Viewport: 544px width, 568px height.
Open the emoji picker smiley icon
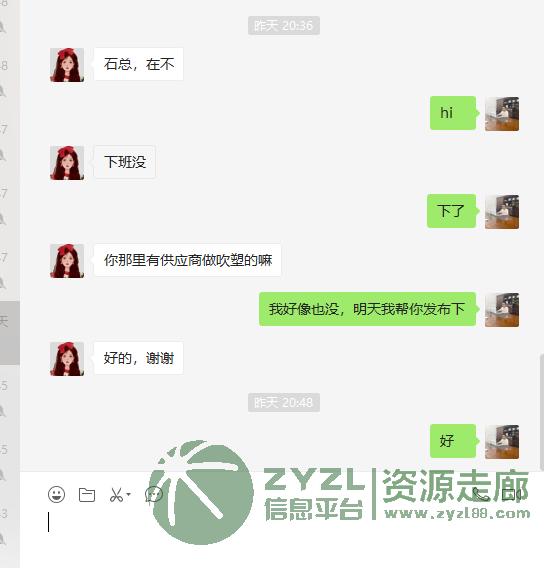(57, 494)
